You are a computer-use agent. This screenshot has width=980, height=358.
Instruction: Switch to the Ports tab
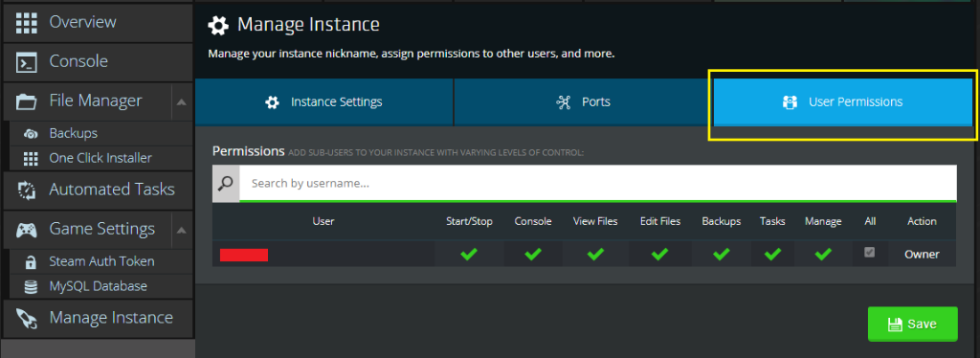point(583,101)
